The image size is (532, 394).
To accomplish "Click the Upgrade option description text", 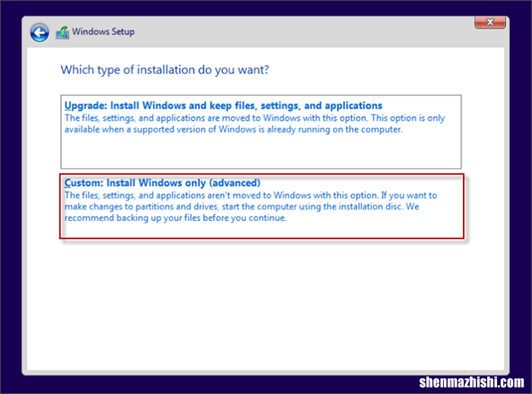I will pos(255,124).
